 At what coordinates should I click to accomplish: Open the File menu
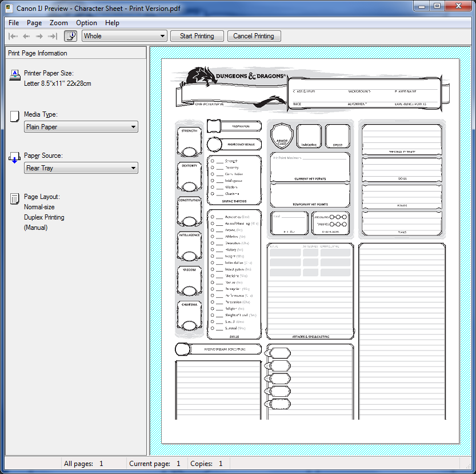coord(14,23)
